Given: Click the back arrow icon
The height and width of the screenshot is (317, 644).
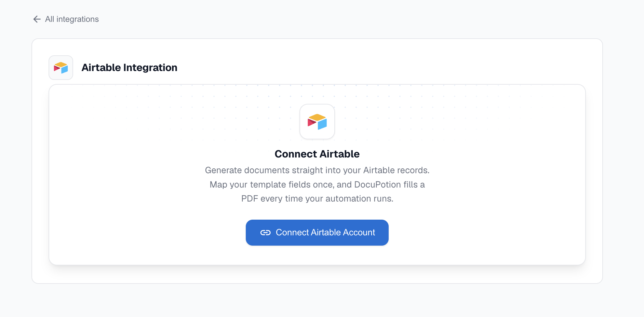Looking at the screenshot, I should click(x=37, y=19).
